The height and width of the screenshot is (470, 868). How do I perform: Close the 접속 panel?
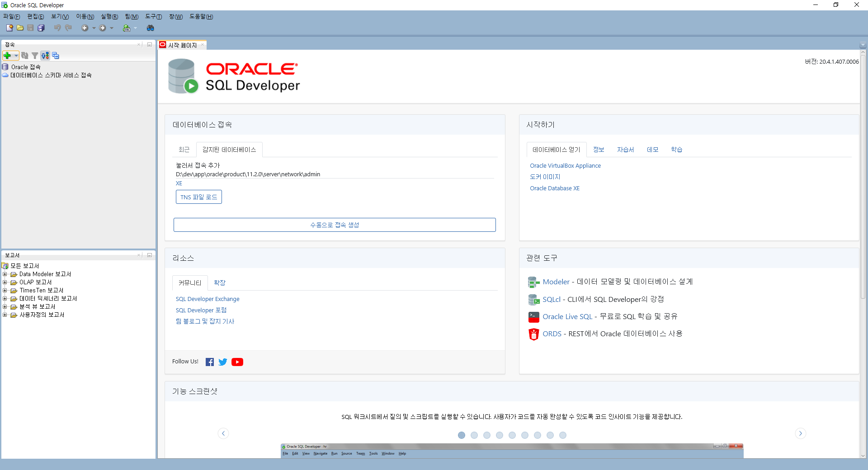[139, 44]
